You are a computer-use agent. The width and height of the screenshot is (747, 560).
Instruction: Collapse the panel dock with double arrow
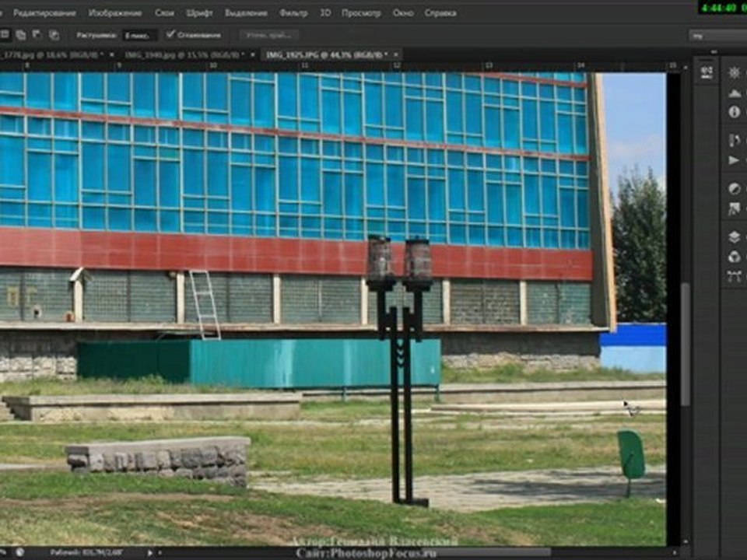(x=714, y=51)
